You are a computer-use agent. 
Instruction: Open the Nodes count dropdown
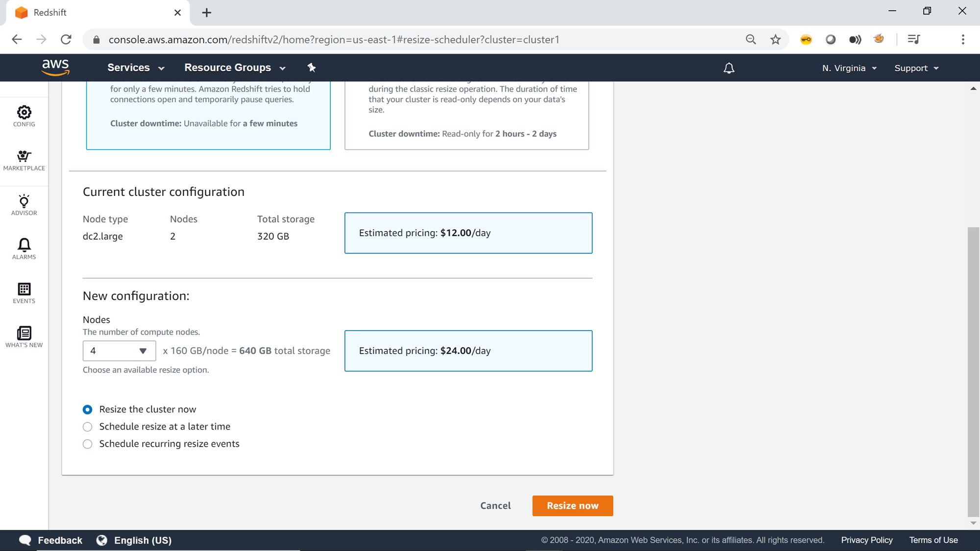119,351
